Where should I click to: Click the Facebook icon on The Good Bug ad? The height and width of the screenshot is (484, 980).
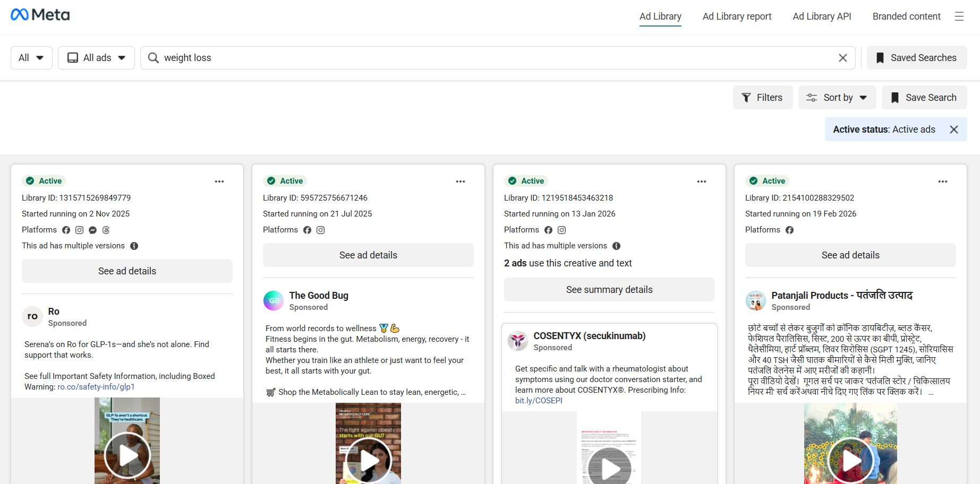pos(307,230)
